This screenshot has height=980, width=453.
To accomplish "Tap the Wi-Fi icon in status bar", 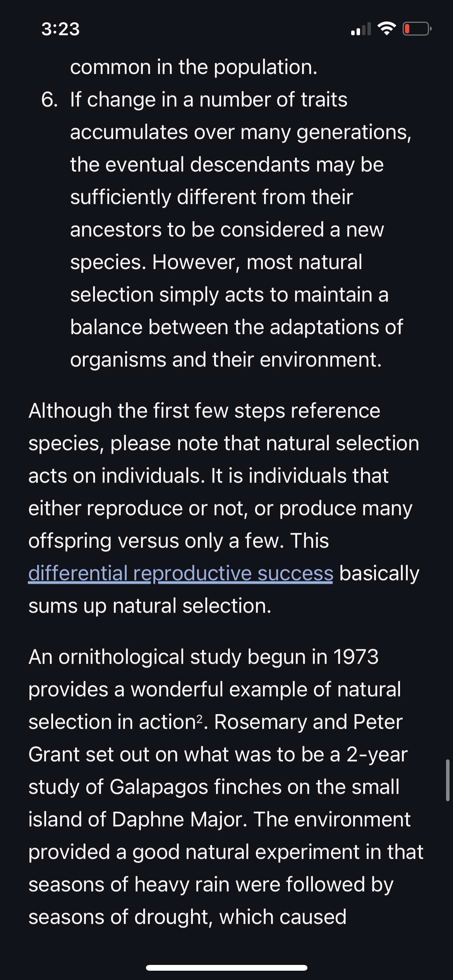I will 386,29.
